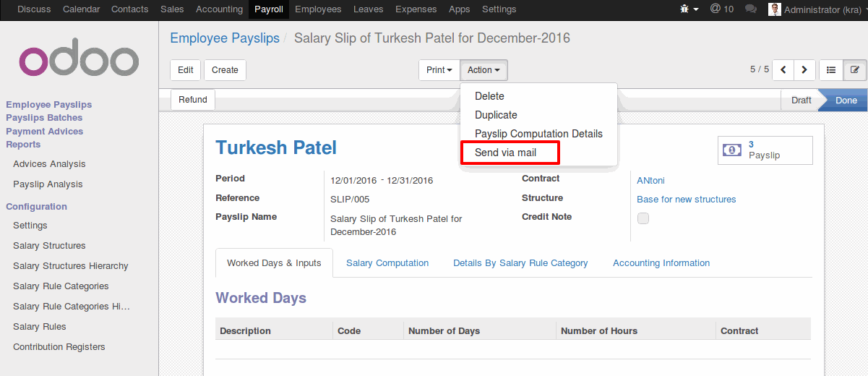Open Accounting Information tab

661,263
